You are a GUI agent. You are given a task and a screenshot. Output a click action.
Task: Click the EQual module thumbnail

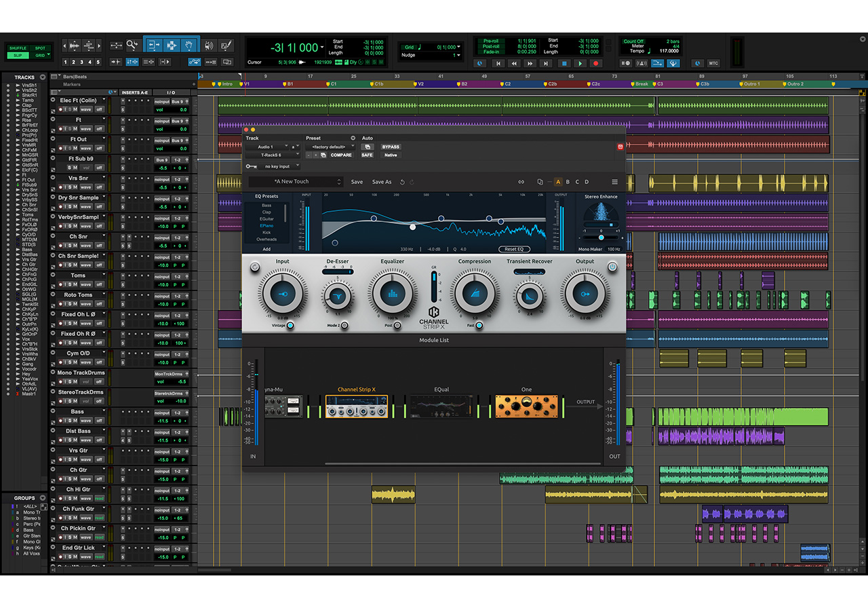pos(441,406)
